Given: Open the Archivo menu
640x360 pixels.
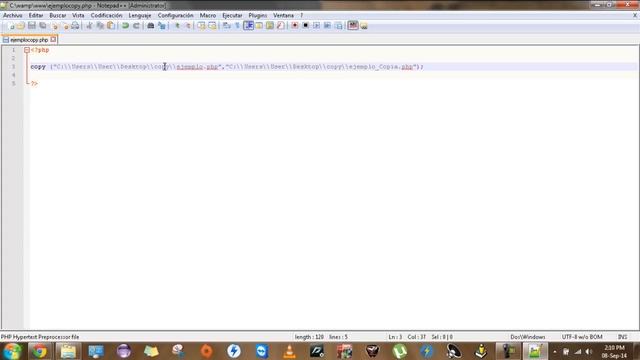Looking at the screenshot, I should (13, 16).
